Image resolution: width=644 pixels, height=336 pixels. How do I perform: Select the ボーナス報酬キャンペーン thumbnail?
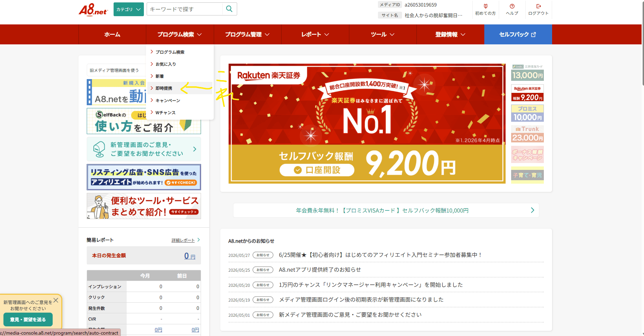(527, 154)
